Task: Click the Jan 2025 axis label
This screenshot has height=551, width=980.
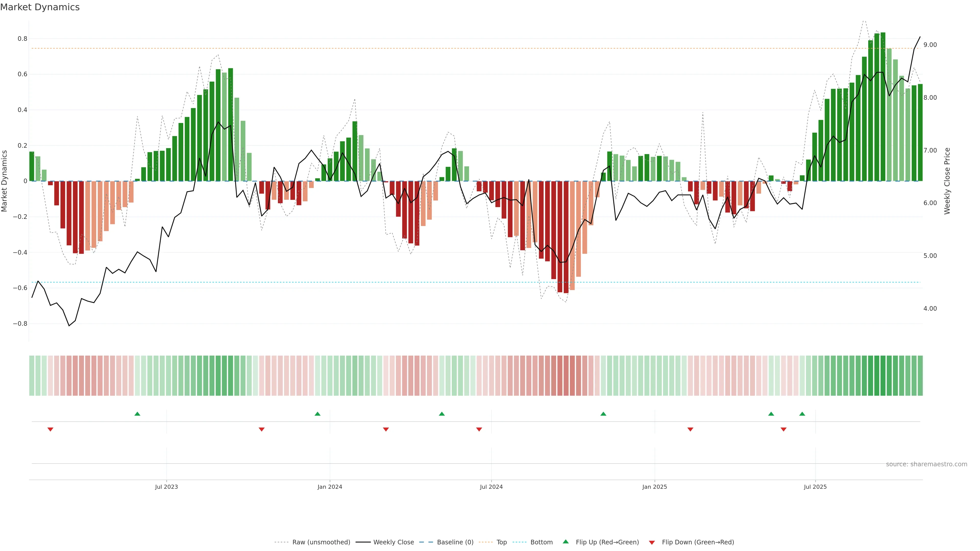Action: (x=654, y=487)
